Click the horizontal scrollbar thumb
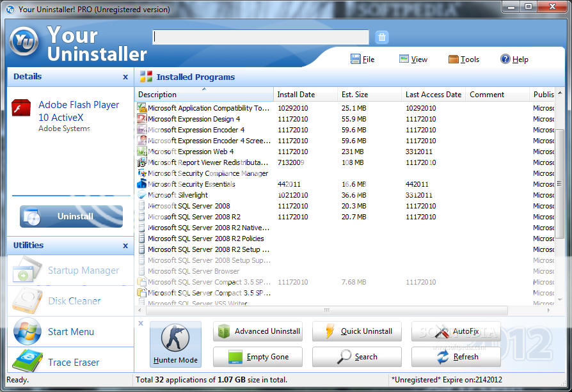 tap(326, 310)
